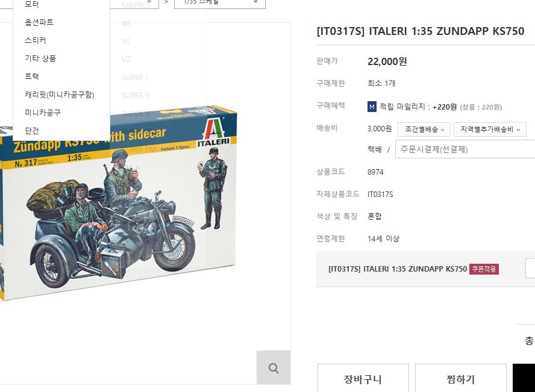Image resolution: width=535 pixels, height=392 pixels.
Task: Click the quantity field beside the coupon badge
Action: [530, 269]
